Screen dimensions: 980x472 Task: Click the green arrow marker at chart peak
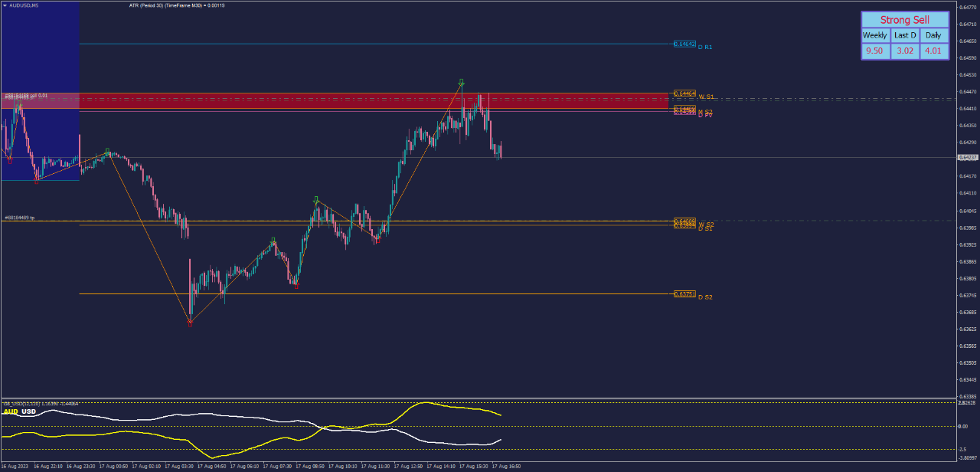tap(462, 81)
